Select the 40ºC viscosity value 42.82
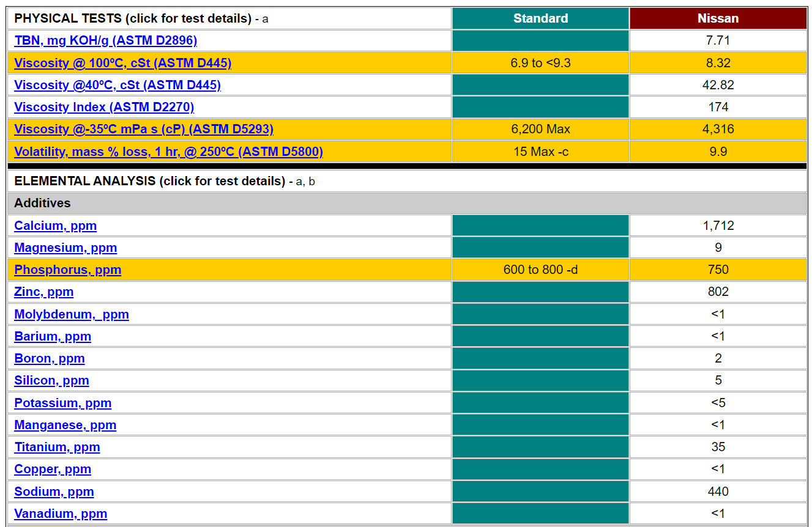The width and height of the screenshot is (812, 527). click(718, 84)
